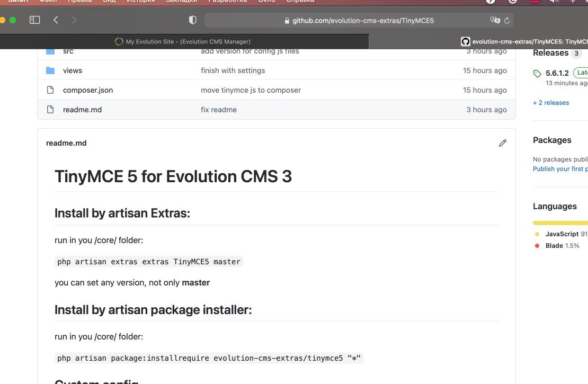Click the Packages heading
This screenshot has height=384, width=588.
pos(552,140)
